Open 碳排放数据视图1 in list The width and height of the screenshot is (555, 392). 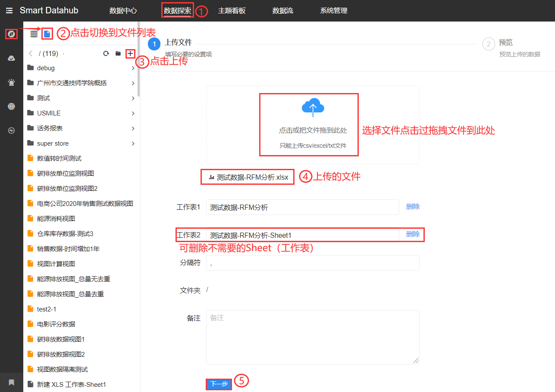click(x=61, y=339)
